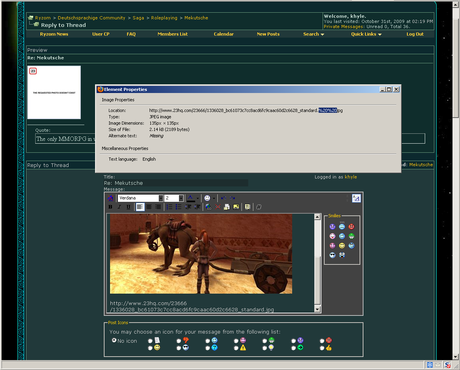Screen dimensions: 460x370
Task: Insert the green smiley from Smilies panel
Action: (351, 236)
